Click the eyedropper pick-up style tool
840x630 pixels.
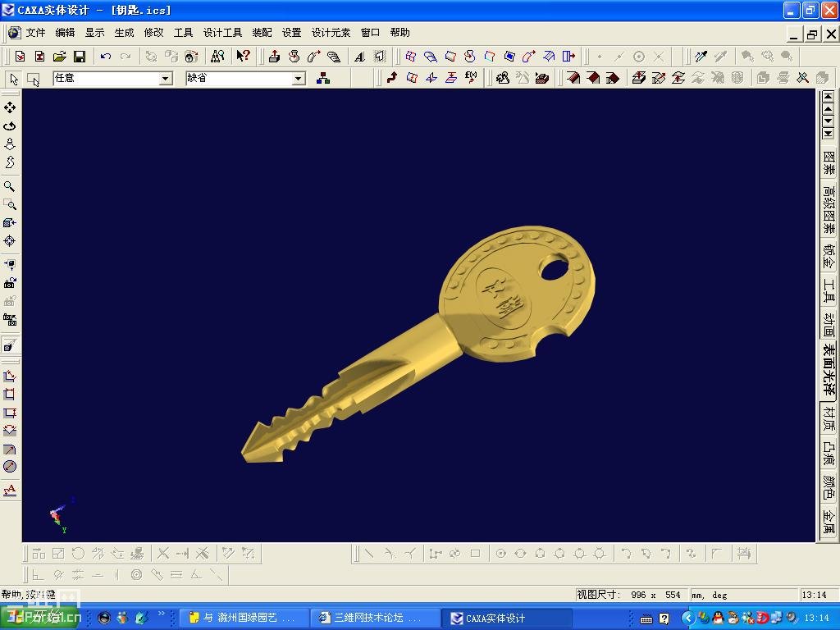click(x=701, y=57)
